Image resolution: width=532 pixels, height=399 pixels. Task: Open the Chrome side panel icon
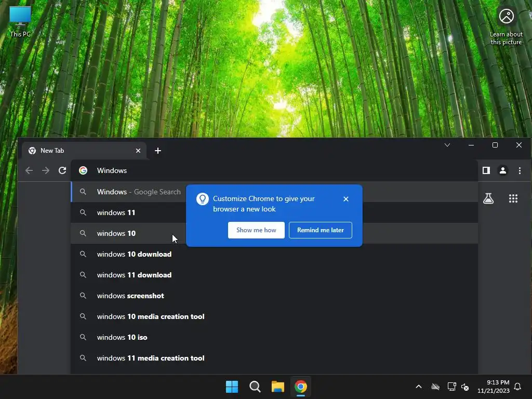pos(486,170)
